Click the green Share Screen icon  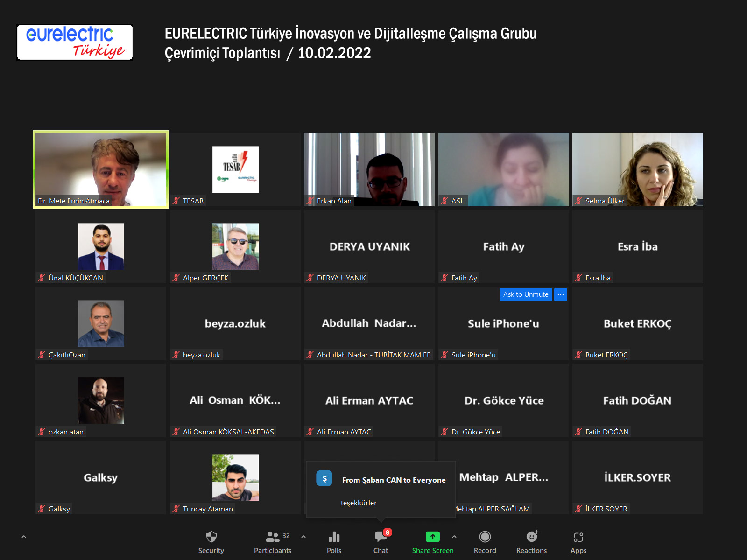[432, 537]
